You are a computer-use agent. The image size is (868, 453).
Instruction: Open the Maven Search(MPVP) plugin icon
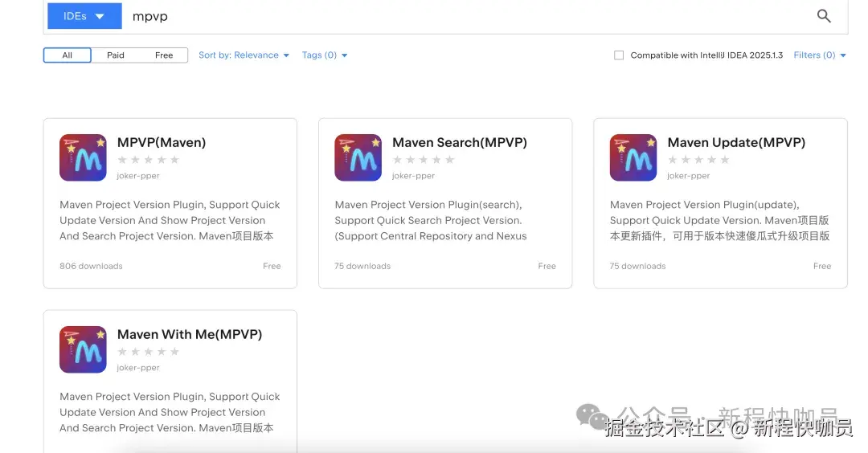(x=358, y=157)
